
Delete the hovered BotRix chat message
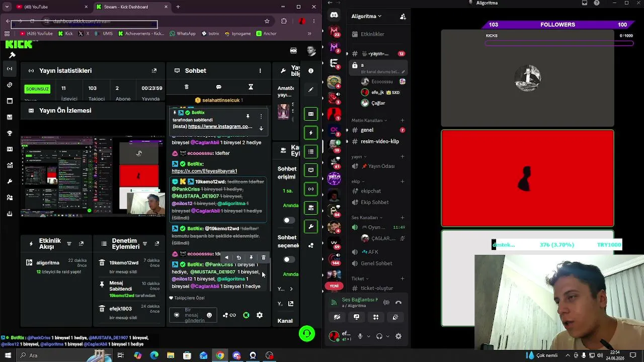pyautogui.click(x=264, y=257)
